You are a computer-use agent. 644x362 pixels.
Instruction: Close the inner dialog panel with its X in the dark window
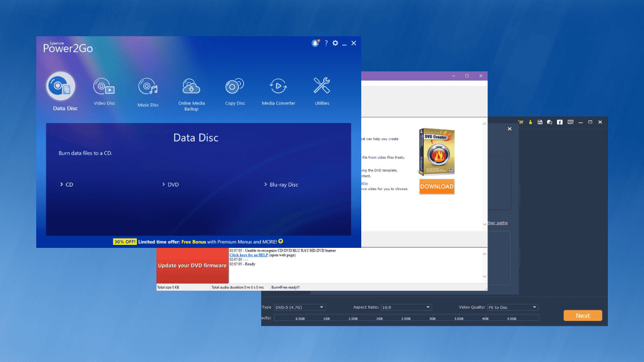(509, 129)
